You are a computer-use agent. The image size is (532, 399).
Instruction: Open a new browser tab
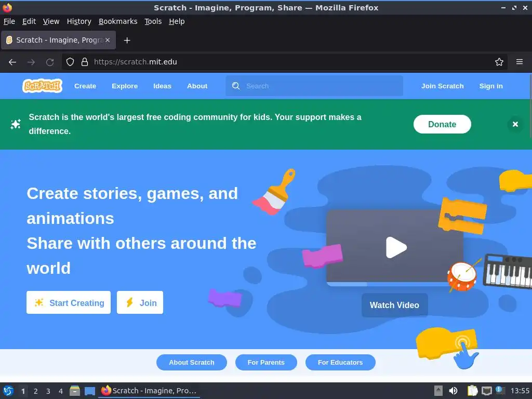click(127, 41)
